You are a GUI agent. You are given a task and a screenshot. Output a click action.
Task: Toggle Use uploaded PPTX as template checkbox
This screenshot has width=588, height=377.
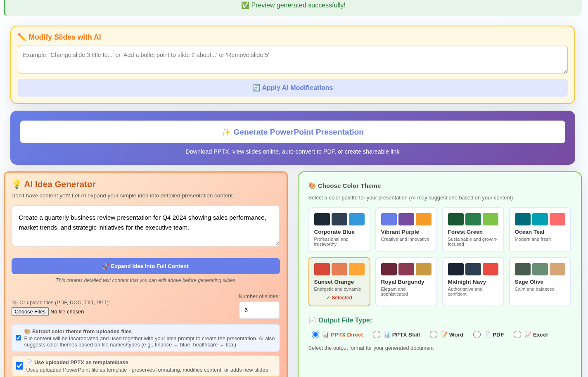coord(19,366)
